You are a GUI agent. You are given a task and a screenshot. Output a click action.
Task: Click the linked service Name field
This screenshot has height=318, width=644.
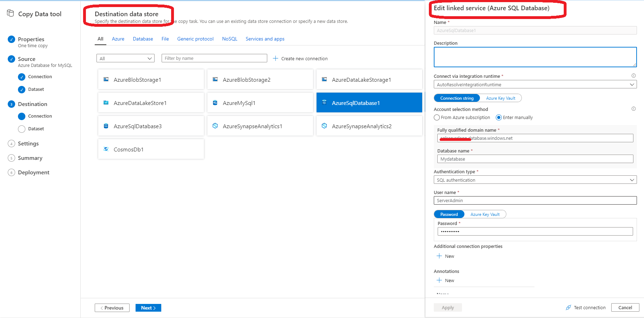pos(535,30)
